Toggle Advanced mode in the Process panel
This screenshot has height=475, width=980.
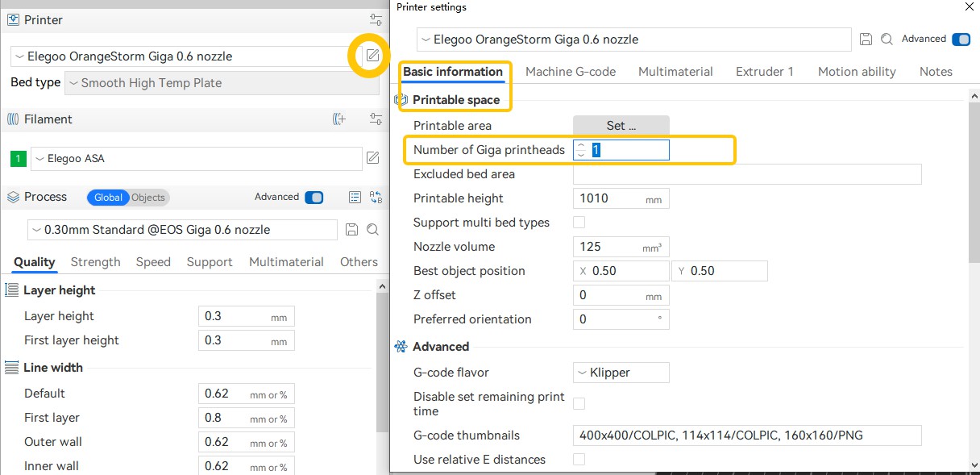(313, 197)
